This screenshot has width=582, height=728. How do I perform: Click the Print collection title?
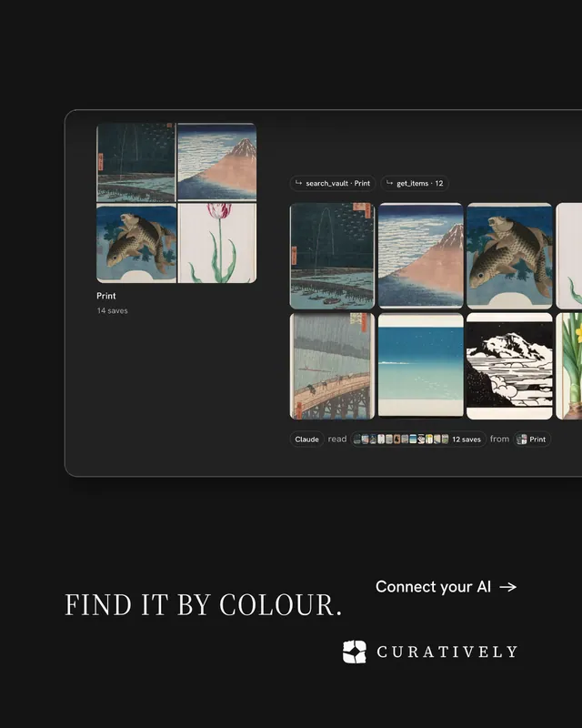pyautogui.click(x=105, y=296)
